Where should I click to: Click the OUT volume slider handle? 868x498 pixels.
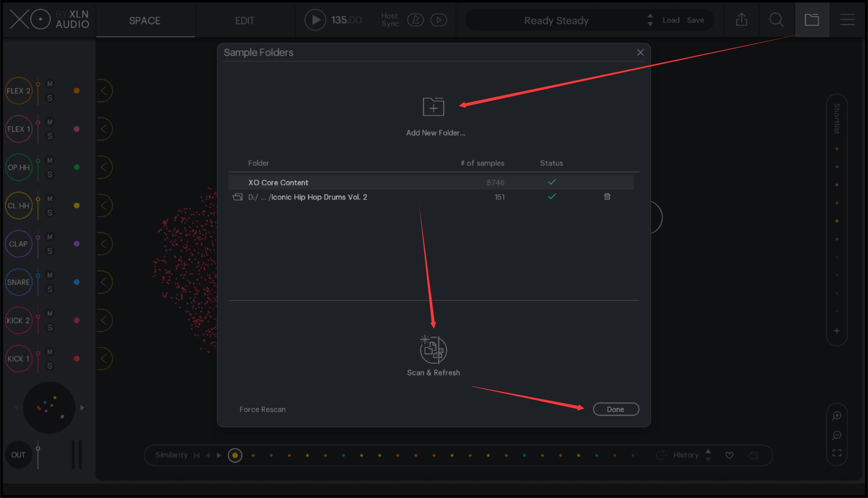click(x=38, y=449)
